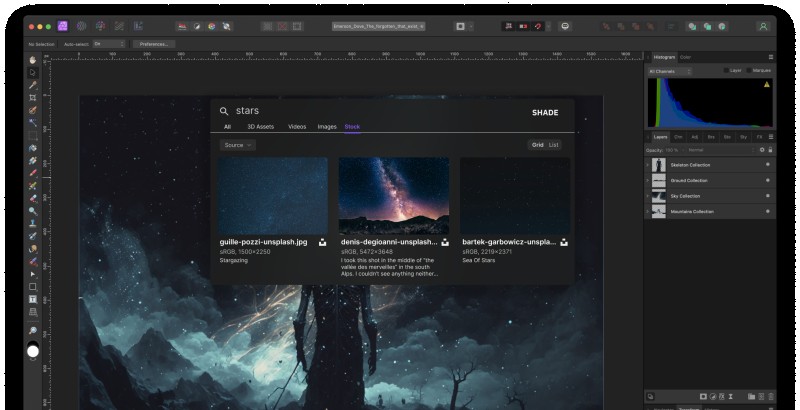The image size is (800, 410).
Task: Click the Deselect toolbar icon
Action: click(282, 27)
